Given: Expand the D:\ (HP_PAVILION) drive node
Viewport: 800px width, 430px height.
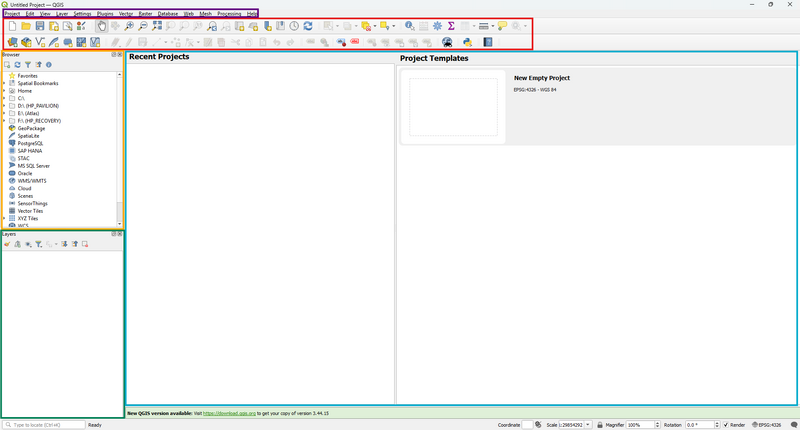Looking at the screenshot, I should (5, 106).
